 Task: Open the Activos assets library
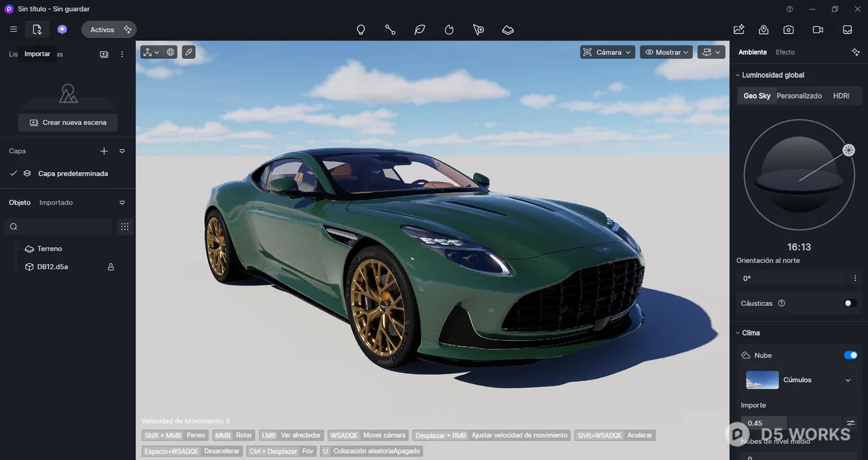(x=108, y=29)
